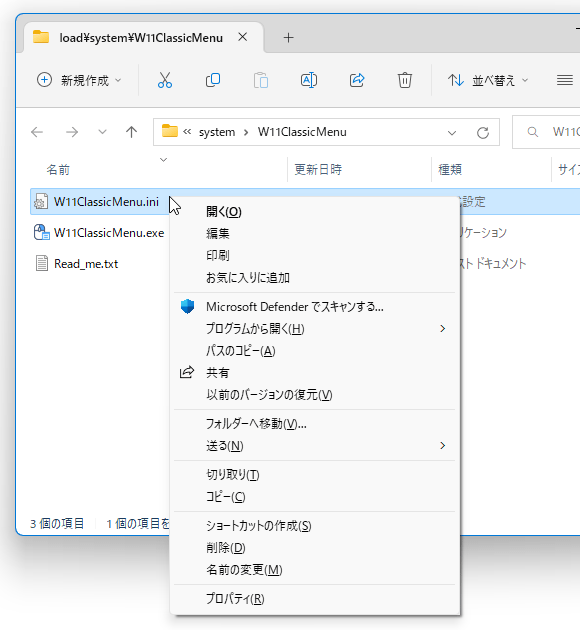Expand the address bar history dropdown
The height and width of the screenshot is (630, 580).
[452, 133]
